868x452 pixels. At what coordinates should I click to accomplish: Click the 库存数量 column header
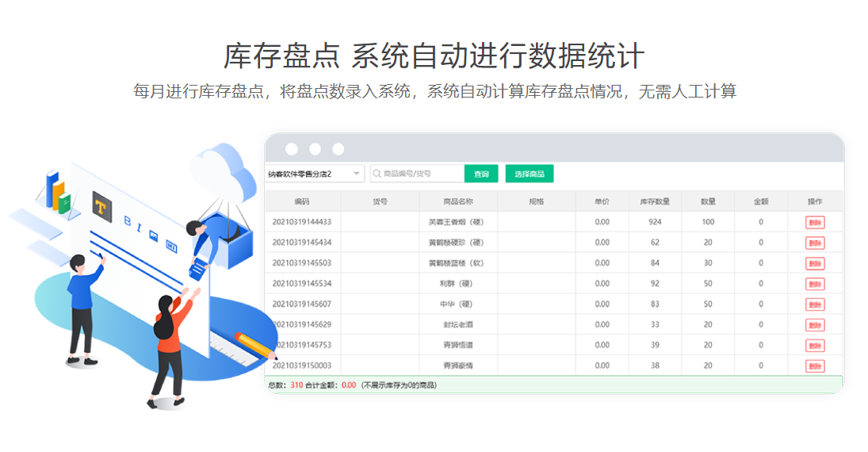pos(655,201)
